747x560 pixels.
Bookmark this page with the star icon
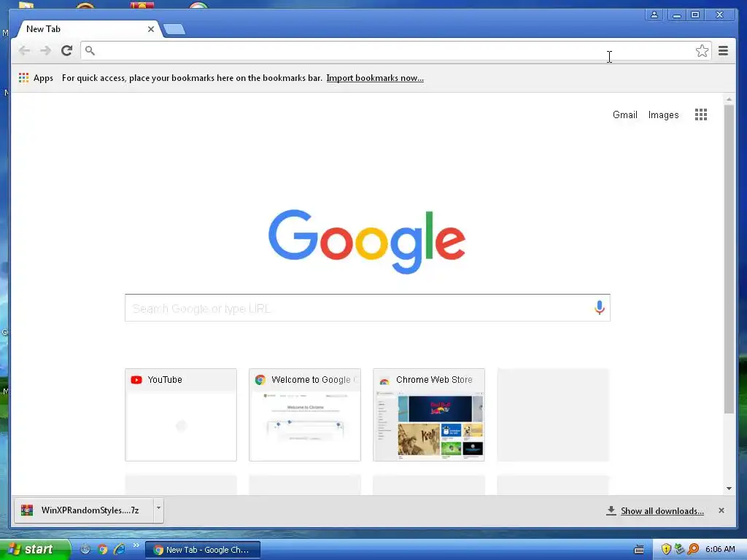point(702,51)
